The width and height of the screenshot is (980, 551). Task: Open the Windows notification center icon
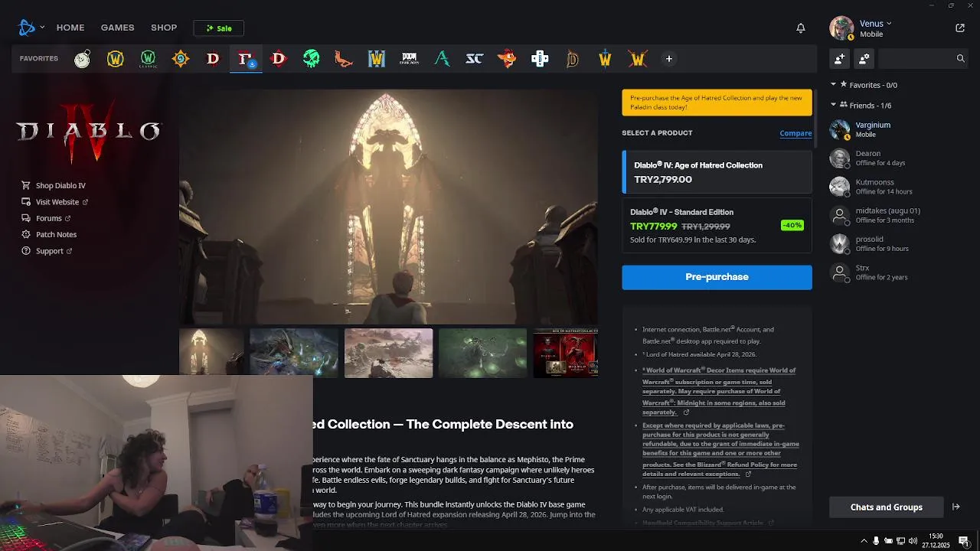click(x=964, y=541)
